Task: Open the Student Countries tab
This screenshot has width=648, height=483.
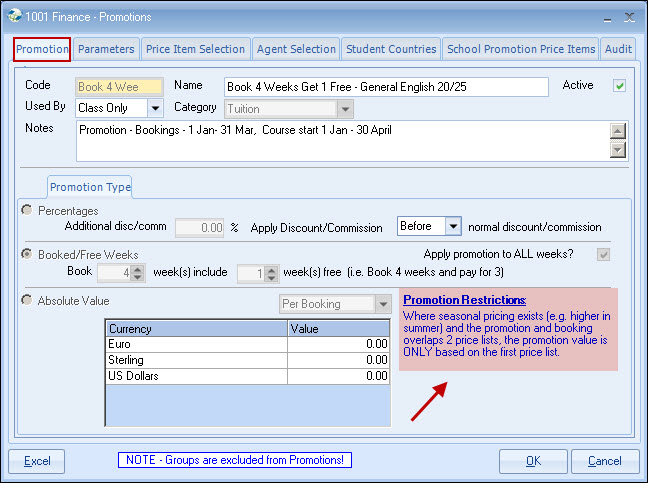Action: (391, 49)
